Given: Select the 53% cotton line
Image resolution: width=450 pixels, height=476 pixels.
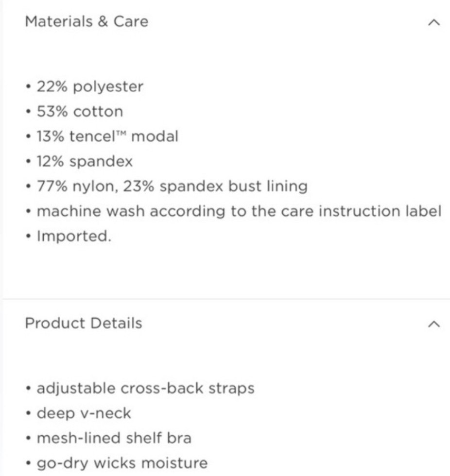Looking at the screenshot, I should click(80, 111).
